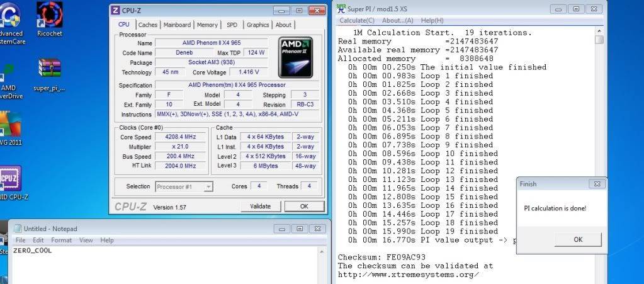Click the Super PI scrollbar up arrow
Viewport: 644px width, 284px height.
pos(599,31)
